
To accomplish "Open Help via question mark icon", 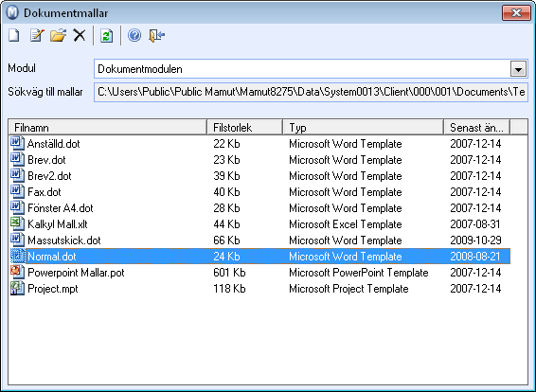I will [x=134, y=35].
